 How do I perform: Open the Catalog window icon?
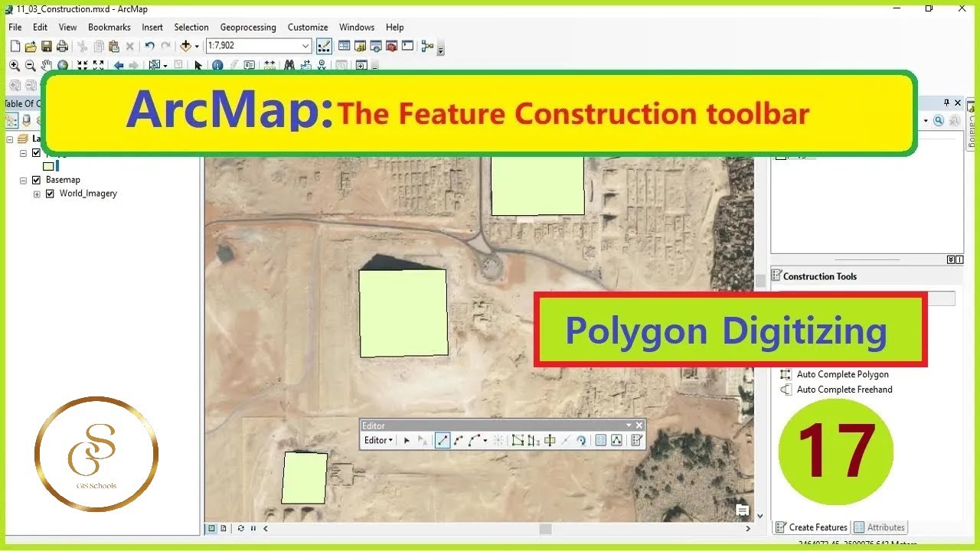coord(360,47)
